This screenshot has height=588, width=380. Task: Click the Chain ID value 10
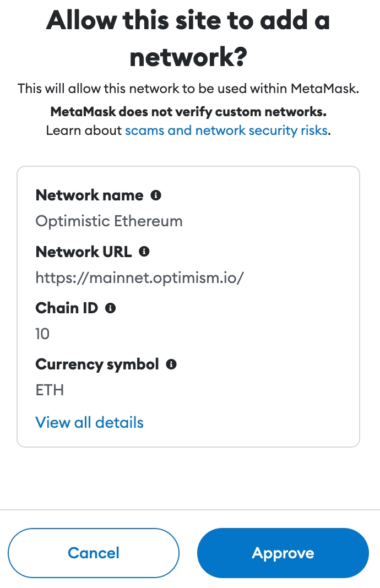click(x=42, y=334)
